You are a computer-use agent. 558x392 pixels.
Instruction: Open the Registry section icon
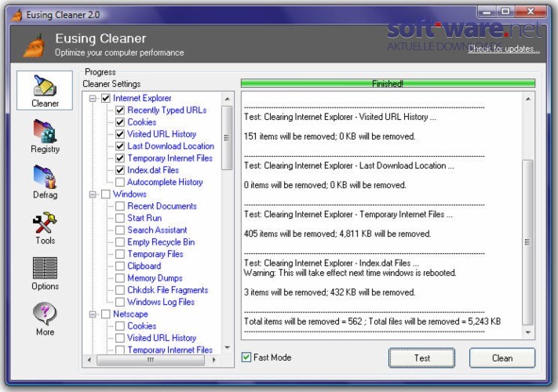click(x=45, y=136)
